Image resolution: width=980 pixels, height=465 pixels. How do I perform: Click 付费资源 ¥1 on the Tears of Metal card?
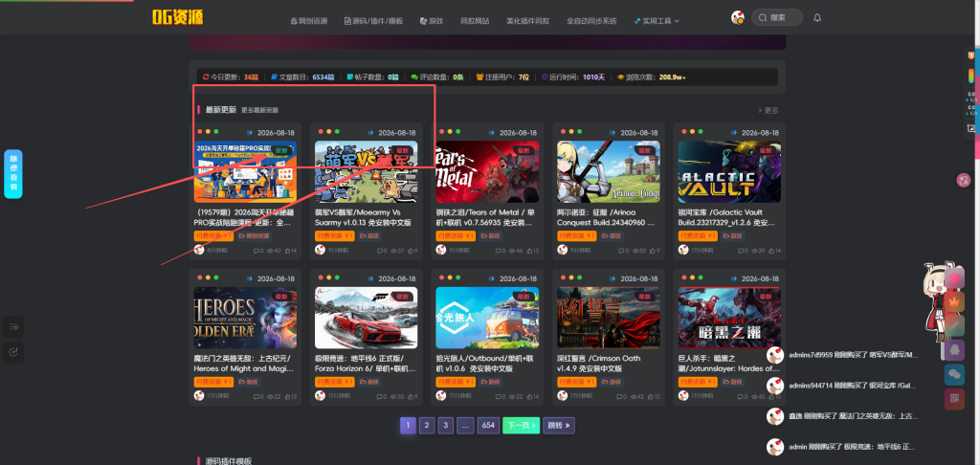457,235
